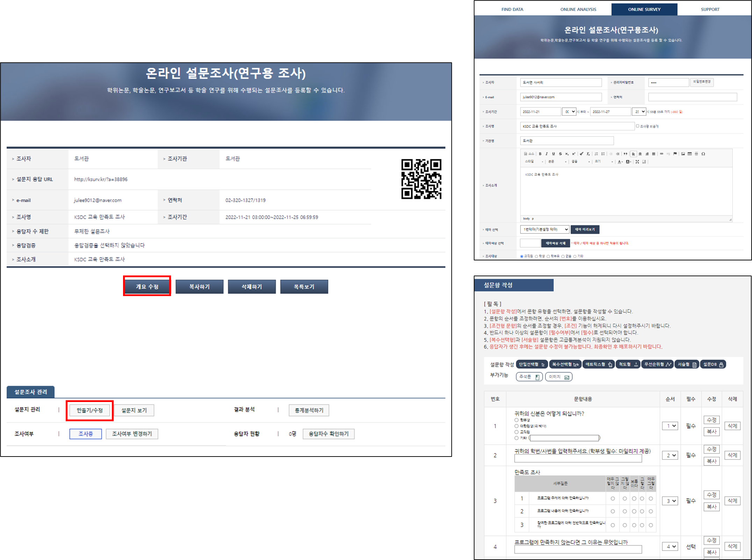Viewport: 752px width, 560px height.
Task: Add a 단일선택형 question
Action: click(531, 364)
